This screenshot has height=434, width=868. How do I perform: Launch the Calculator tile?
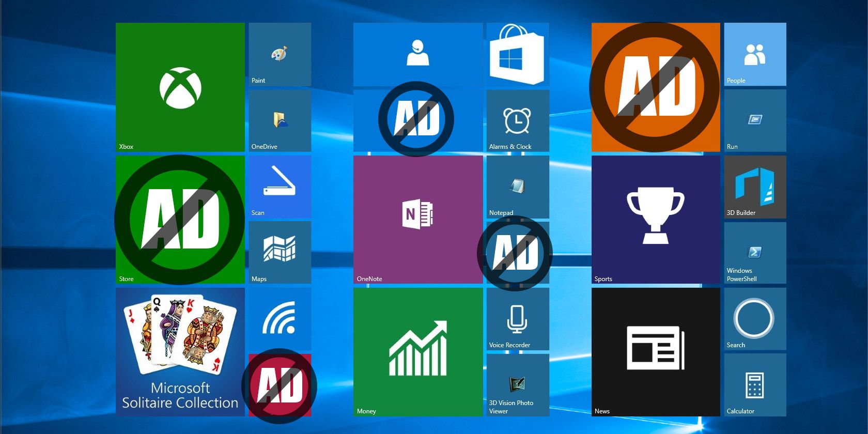[x=755, y=385]
